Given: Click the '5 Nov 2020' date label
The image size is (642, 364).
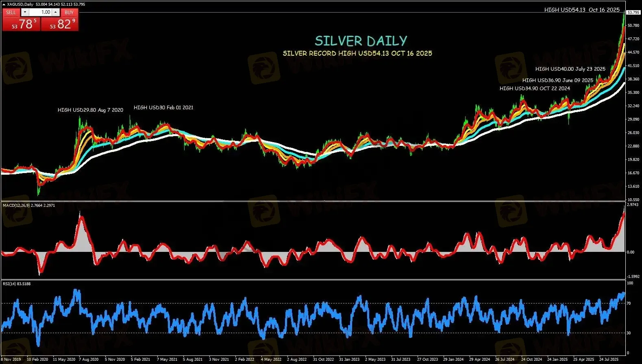Looking at the screenshot, I should pos(115,360).
